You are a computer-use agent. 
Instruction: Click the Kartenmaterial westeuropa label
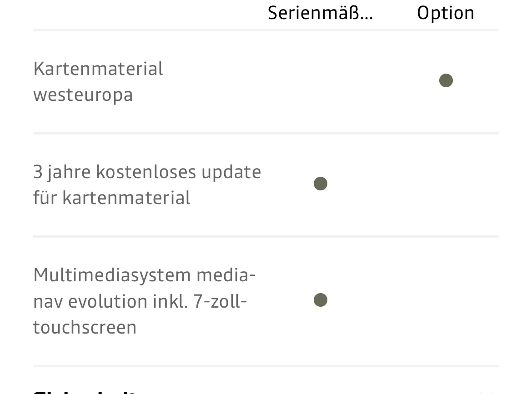98,81
